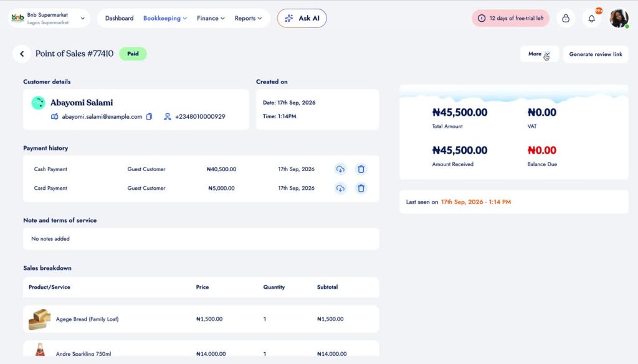
Task: Click Generate review link button
Action: (x=596, y=54)
